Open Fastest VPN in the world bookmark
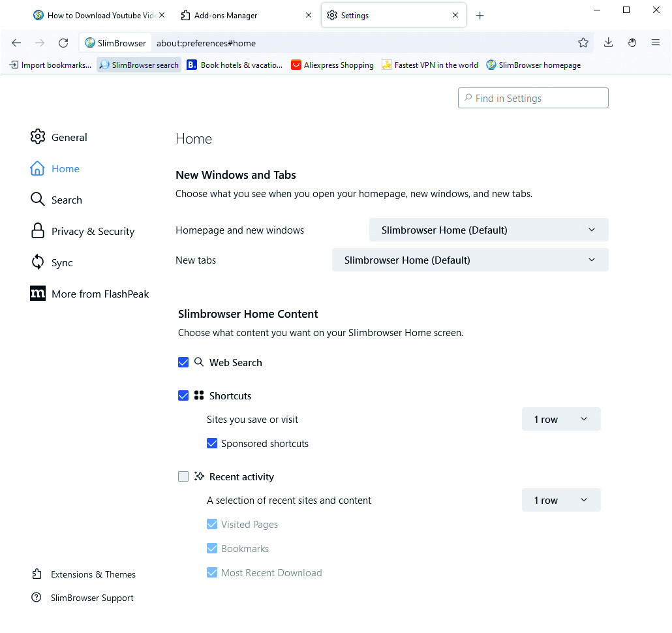The height and width of the screenshot is (633, 672). (430, 65)
